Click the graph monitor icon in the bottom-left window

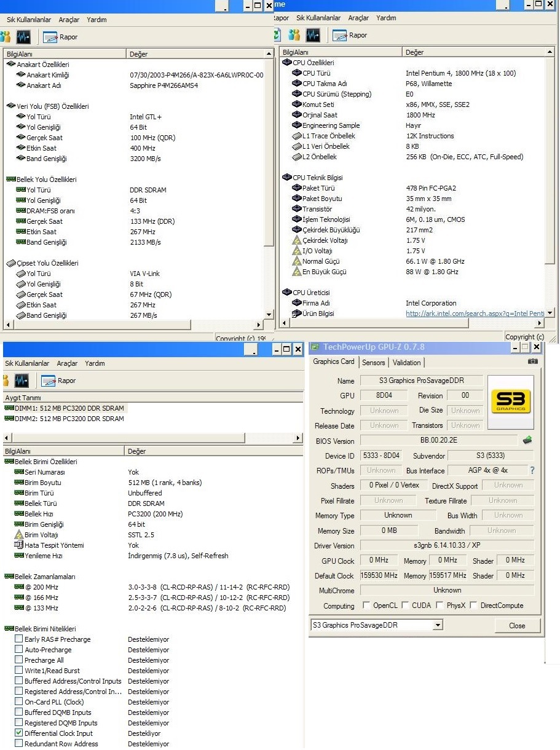point(22,381)
